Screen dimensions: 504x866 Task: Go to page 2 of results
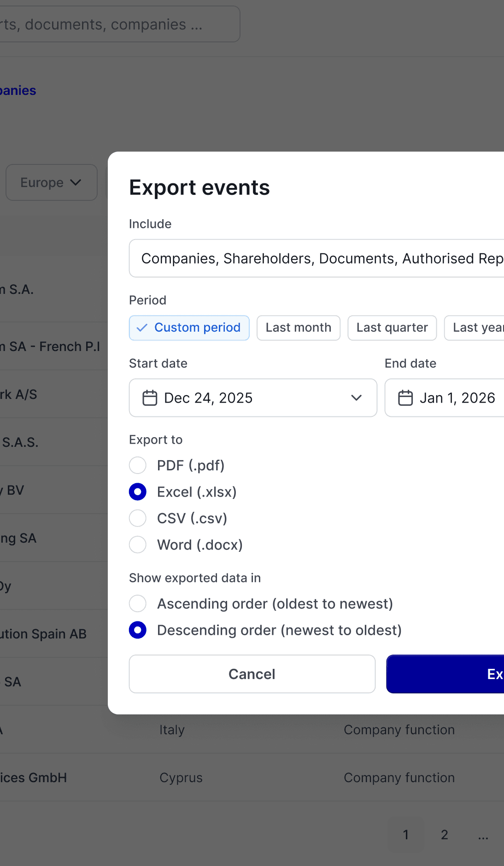point(444,835)
